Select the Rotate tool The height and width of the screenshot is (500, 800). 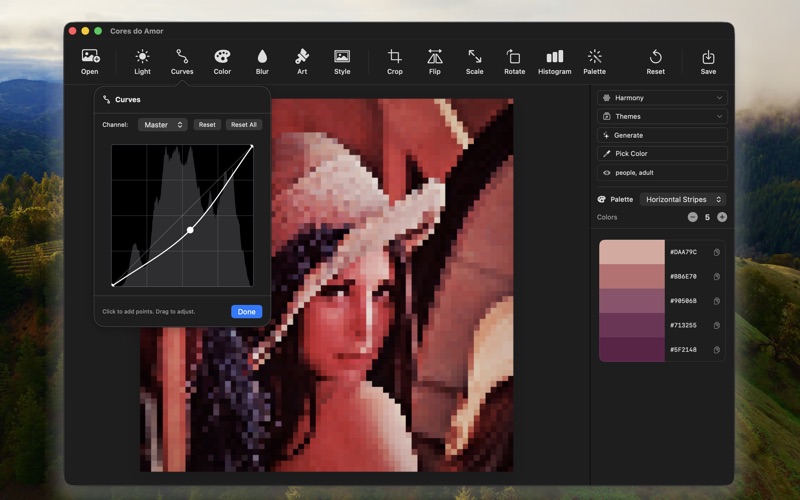(514, 62)
